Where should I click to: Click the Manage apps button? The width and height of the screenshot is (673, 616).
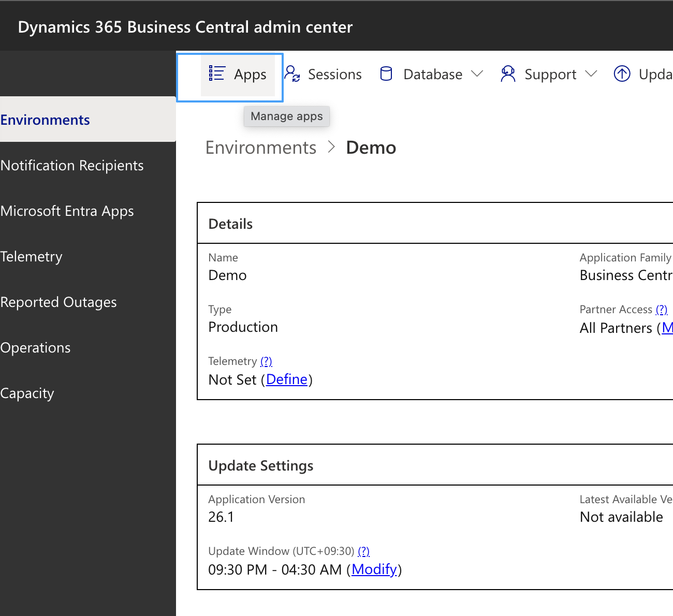pos(286,116)
